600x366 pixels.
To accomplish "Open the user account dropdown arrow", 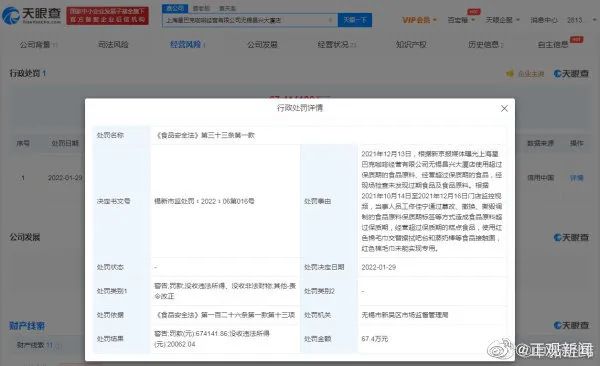I will coord(595,20).
